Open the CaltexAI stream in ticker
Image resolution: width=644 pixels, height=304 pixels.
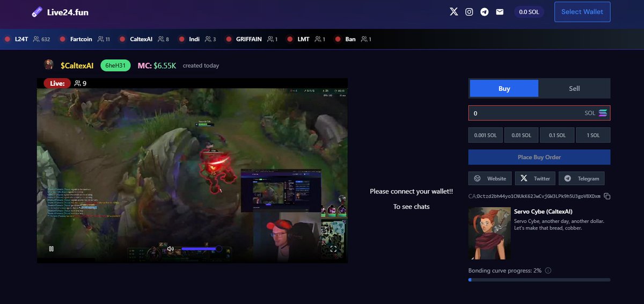(144, 39)
